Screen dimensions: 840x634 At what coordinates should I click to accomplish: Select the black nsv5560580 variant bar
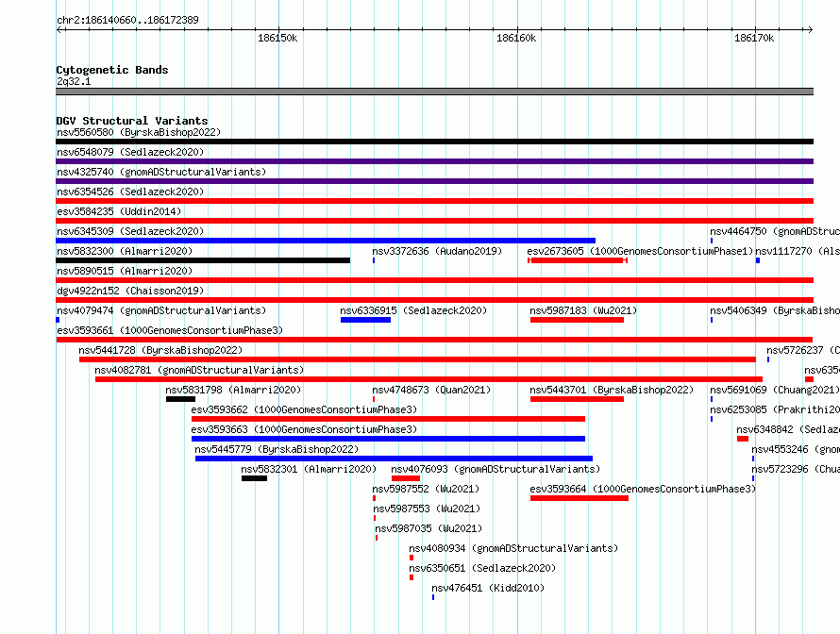point(434,142)
